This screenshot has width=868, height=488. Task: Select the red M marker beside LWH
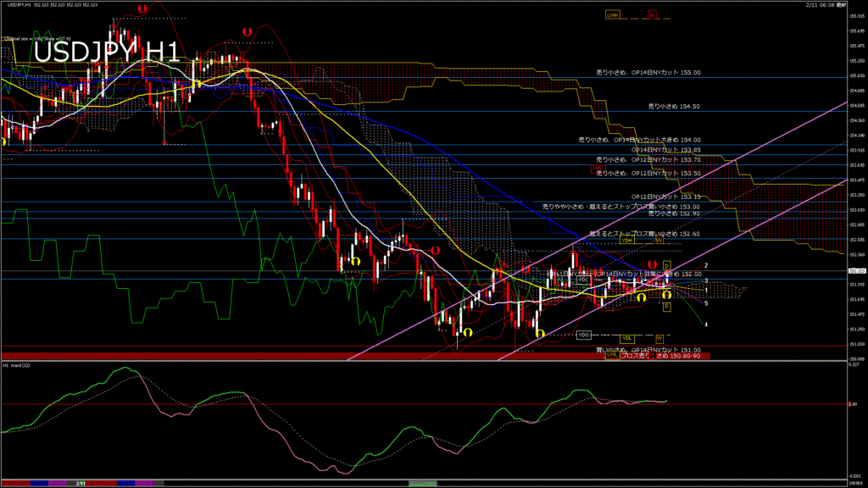[652, 15]
